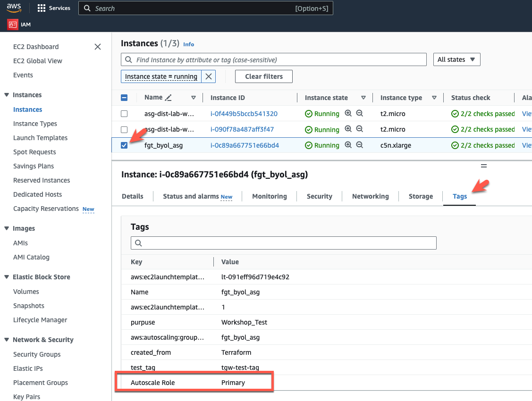Uncheck the fgt_byol_asg instance checkbox
532x401 pixels.
click(124, 145)
